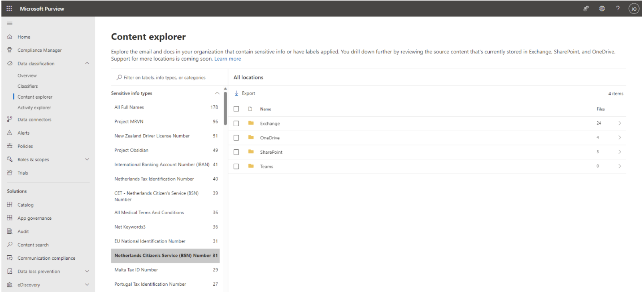This screenshot has width=644, height=292.
Task: Click the Catalog grid icon
Action: click(x=10, y=204)
